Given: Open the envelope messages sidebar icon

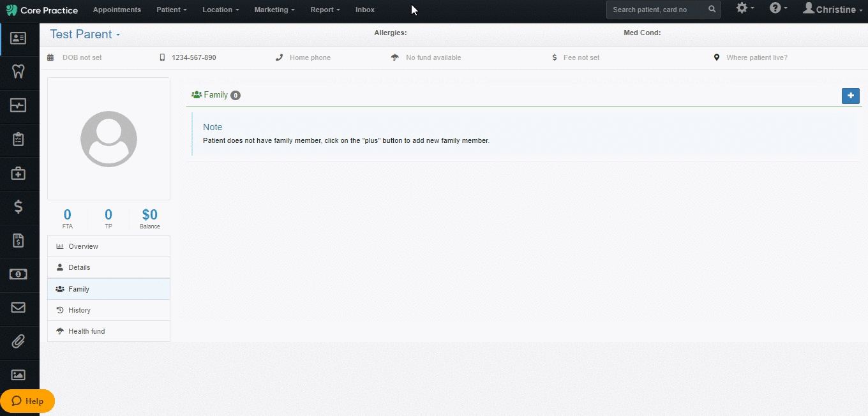Looking at the screenshot, I should [x=19, y=308].
